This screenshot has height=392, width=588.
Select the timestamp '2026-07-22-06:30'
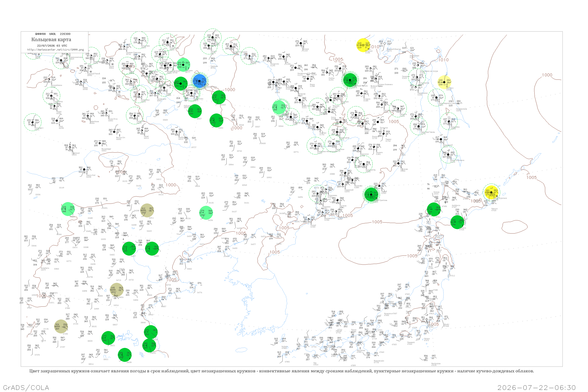coord(536,387)
